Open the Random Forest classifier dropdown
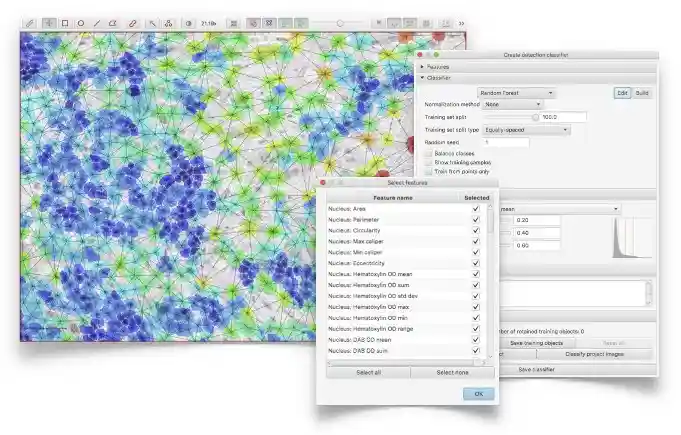Viewport: 681px width, 435px height. tap(516, 92)
